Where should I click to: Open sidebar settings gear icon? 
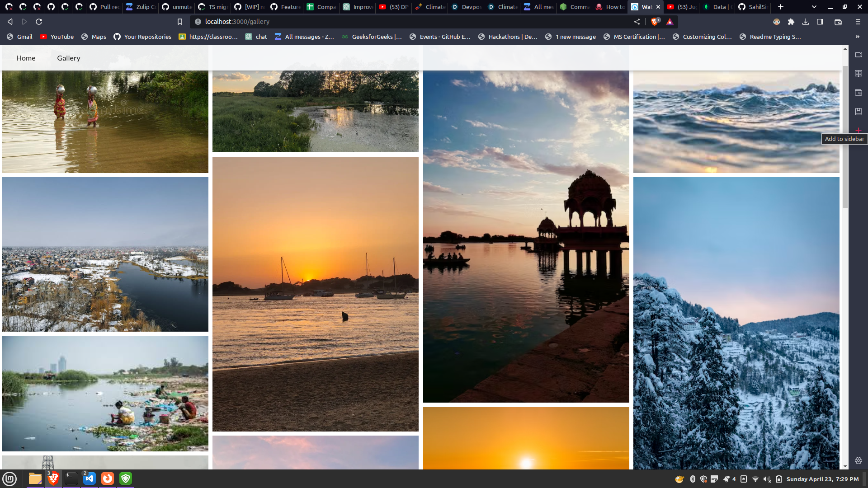pyautogui.click(x=859, y=460)
